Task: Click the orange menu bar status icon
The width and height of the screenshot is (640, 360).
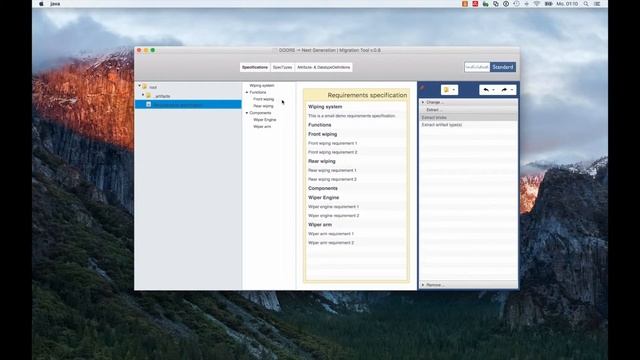Action: pyautogui.click(x=465, y=4)
